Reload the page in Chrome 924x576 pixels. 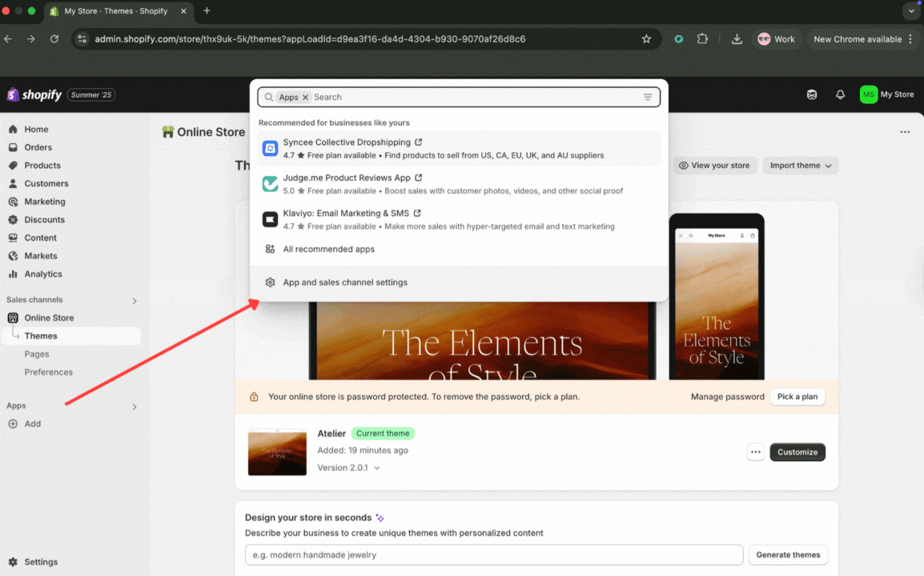coord(54,39)
